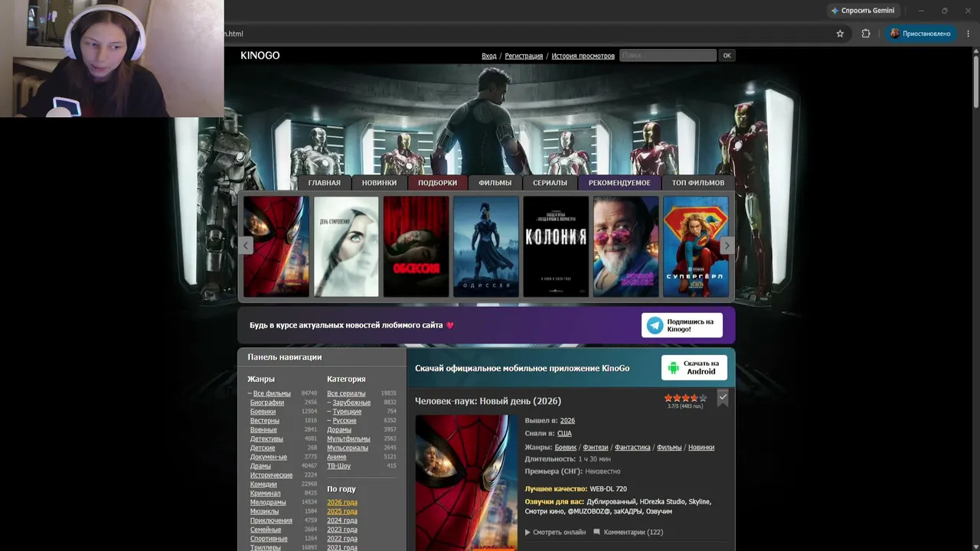Click the Спросить Gemini button
This screenshot has width=980, height=551.
(x=862, y=11)
